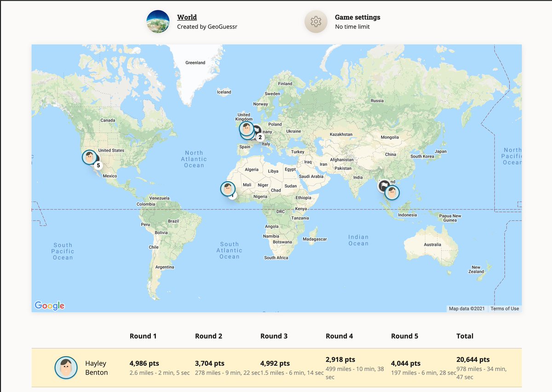Click the Round 1 column header
This screenshot has height=392, width=552.
[x=143, y=336]
